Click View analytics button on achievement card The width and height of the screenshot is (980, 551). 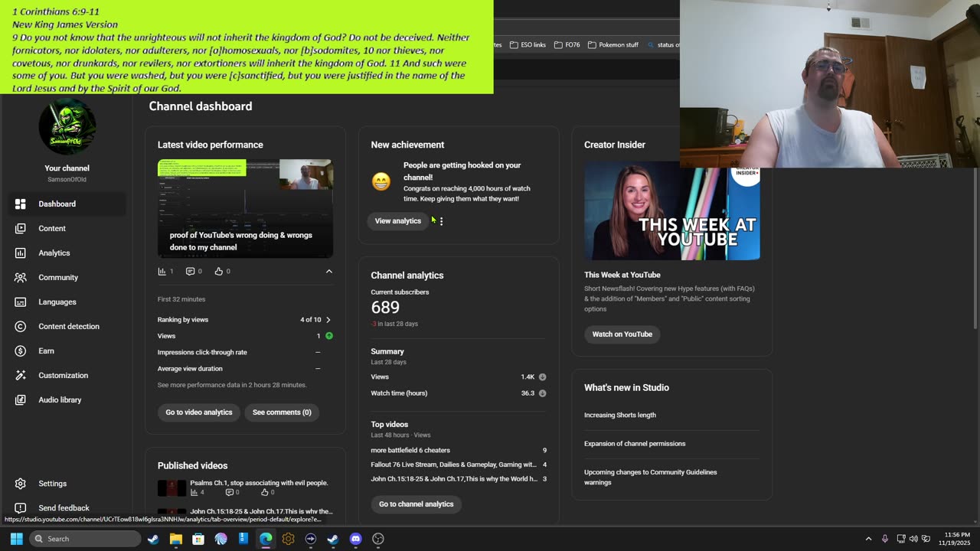tap(398, 221)
